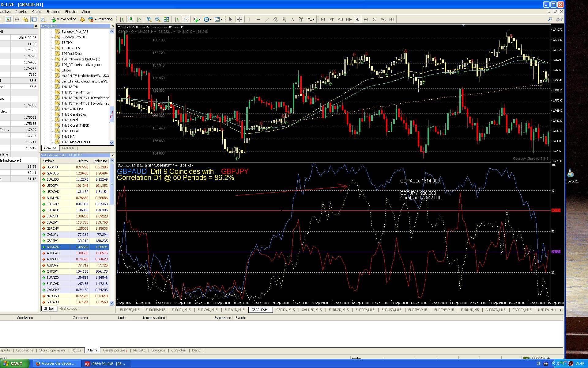
Task: Open the Preferiti navigator tab
Action: pos(68,148)
